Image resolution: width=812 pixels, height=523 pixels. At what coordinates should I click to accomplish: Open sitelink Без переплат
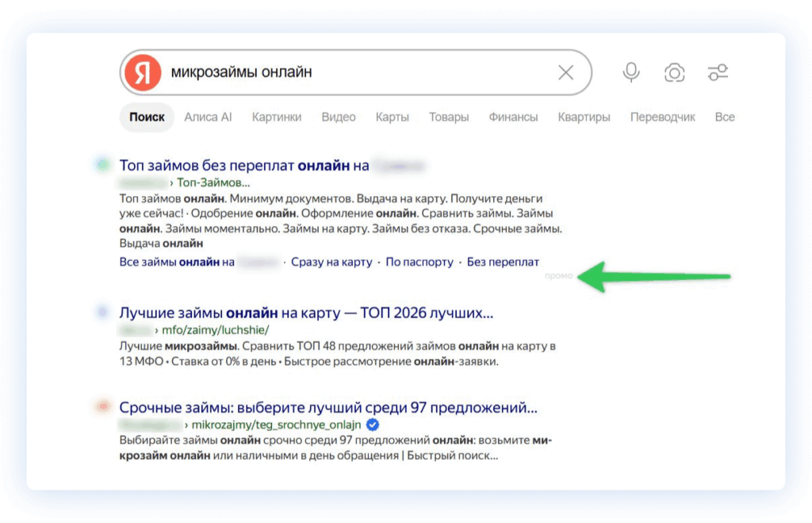click(503, 262)
